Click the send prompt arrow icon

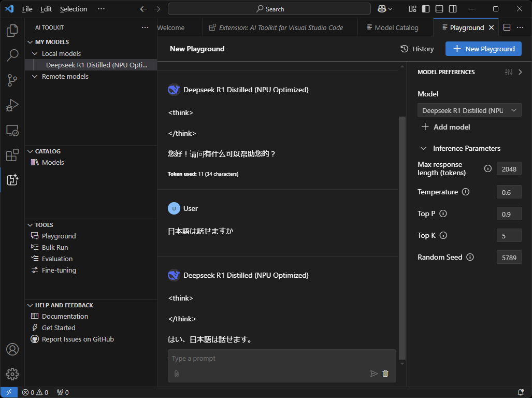(373, 373)
